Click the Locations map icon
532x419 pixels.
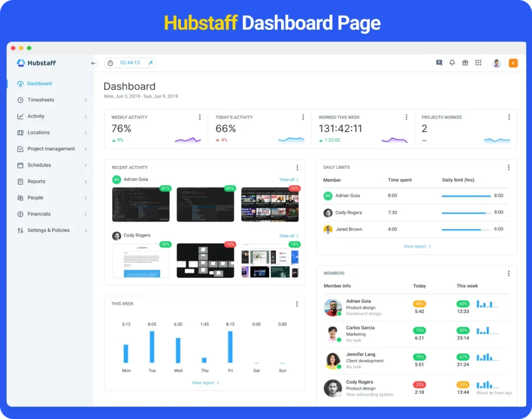point(20,132)
